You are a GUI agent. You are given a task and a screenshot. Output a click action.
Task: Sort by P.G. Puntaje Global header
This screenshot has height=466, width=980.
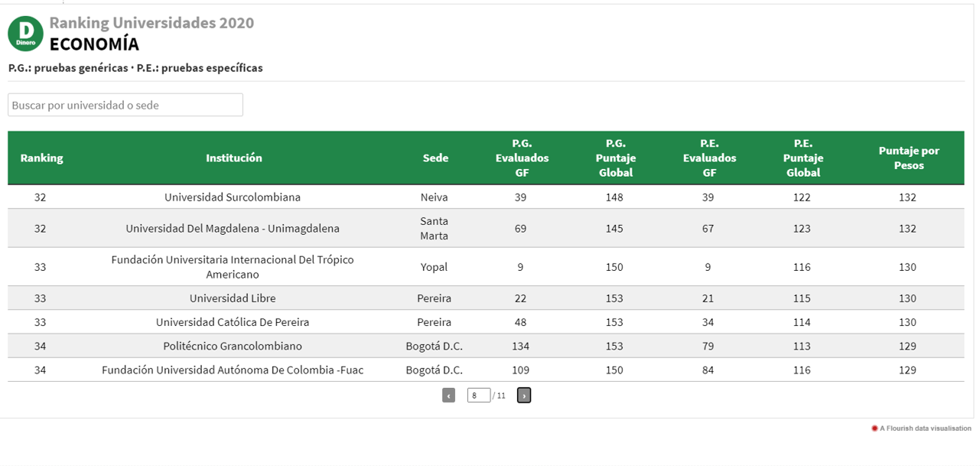coord(616,158)
